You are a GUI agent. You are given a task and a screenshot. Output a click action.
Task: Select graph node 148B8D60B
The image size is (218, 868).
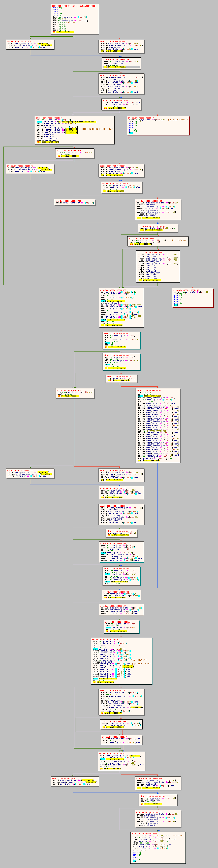pyautogui.click(x=158, y=228)
